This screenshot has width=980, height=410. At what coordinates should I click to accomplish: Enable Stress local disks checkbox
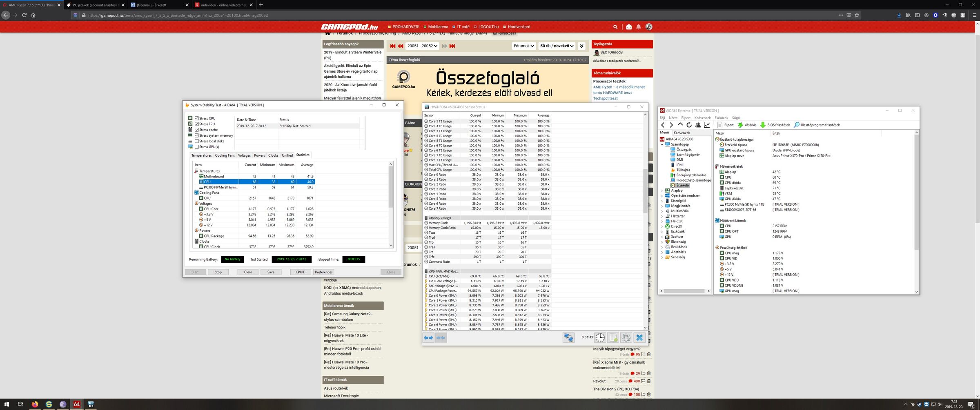[x=197, y=141]
